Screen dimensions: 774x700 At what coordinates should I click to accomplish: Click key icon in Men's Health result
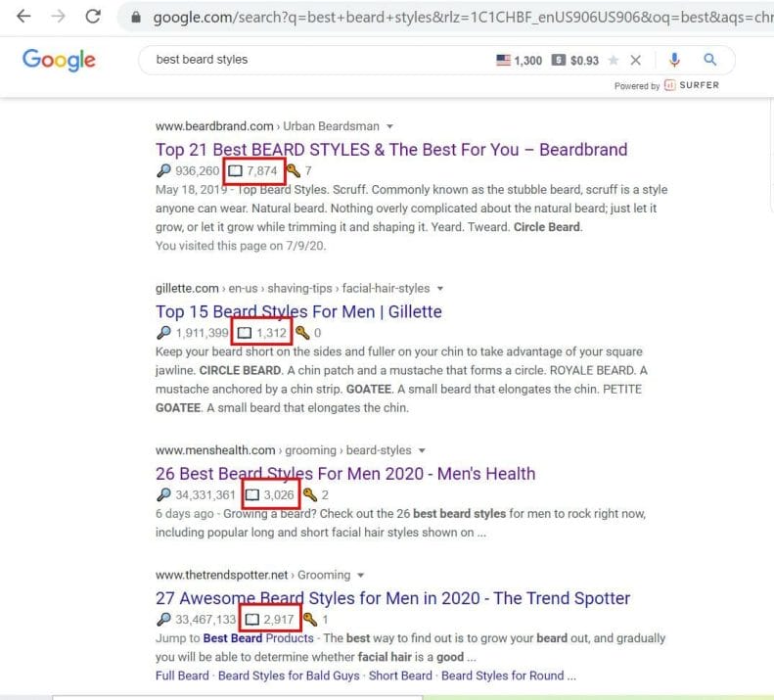(310, 494)
